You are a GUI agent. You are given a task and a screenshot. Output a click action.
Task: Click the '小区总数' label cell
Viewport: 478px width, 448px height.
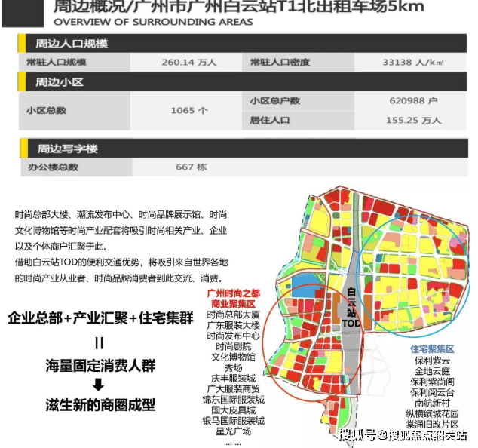coord(75,111)
